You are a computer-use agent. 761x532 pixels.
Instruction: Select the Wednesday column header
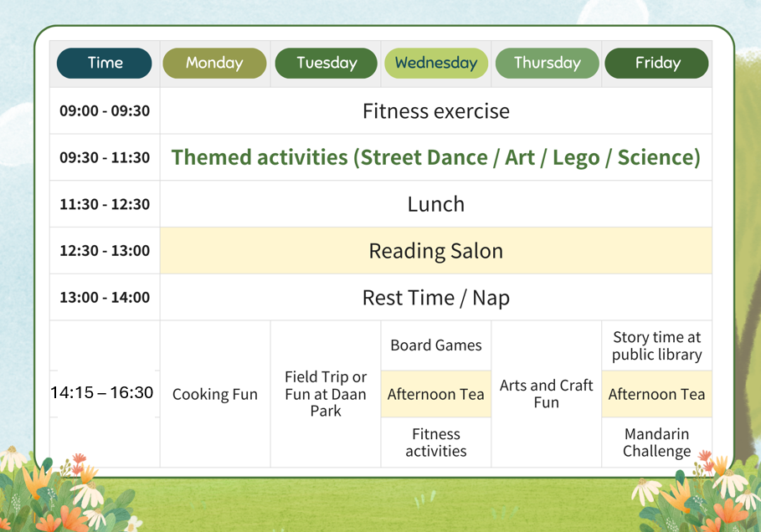click(436, 63)
